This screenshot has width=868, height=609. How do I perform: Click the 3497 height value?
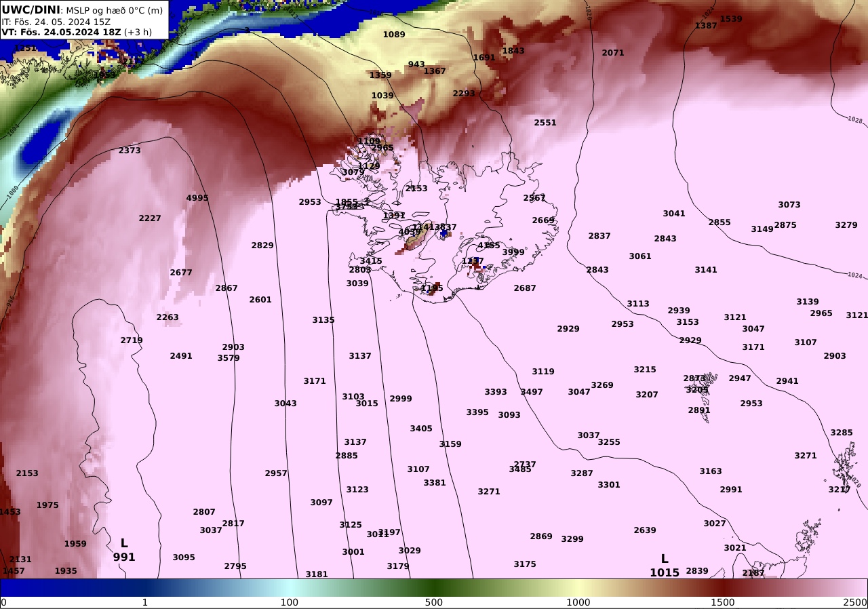point(532,392)
